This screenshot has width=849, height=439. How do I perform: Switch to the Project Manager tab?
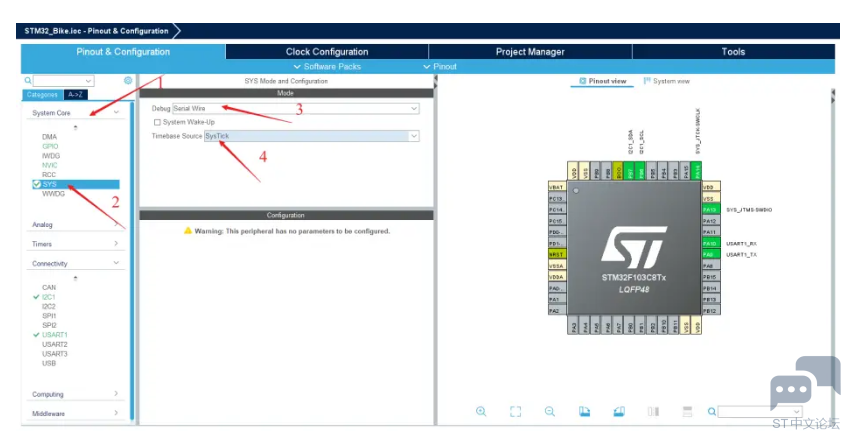[x=530, y=52]
